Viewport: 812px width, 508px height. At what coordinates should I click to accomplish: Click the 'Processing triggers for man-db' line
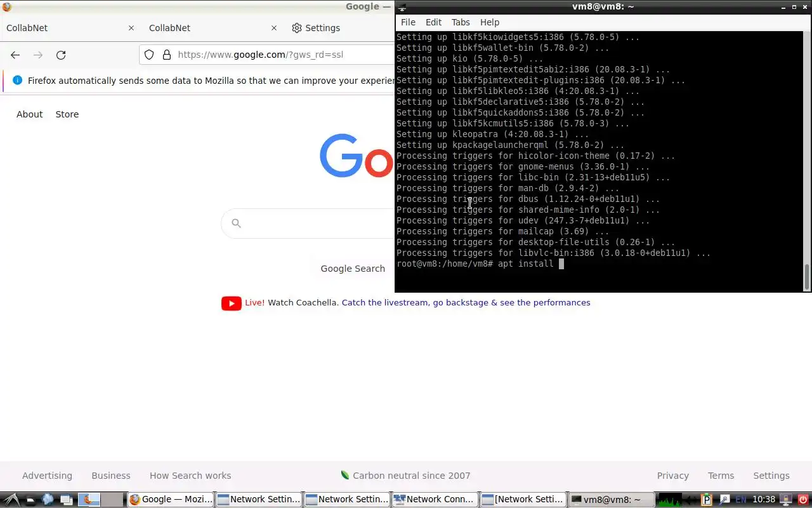[508, 188]
